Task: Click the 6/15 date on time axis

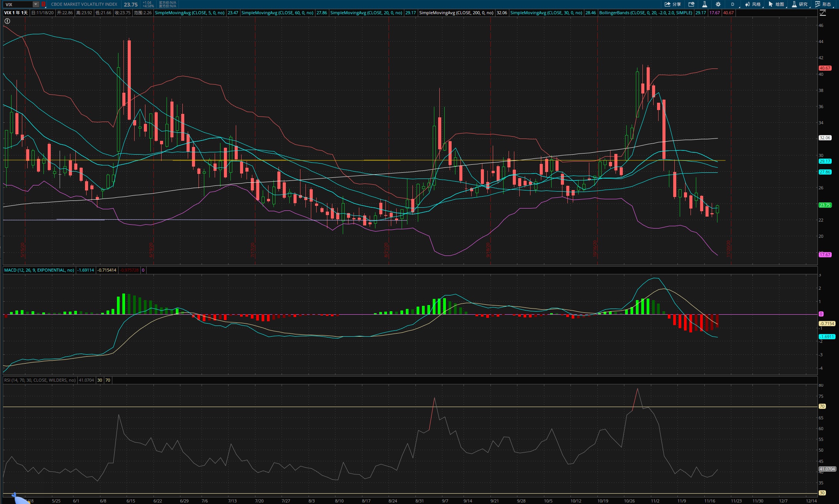Action: pyautogui.click(x=131, y=501)
